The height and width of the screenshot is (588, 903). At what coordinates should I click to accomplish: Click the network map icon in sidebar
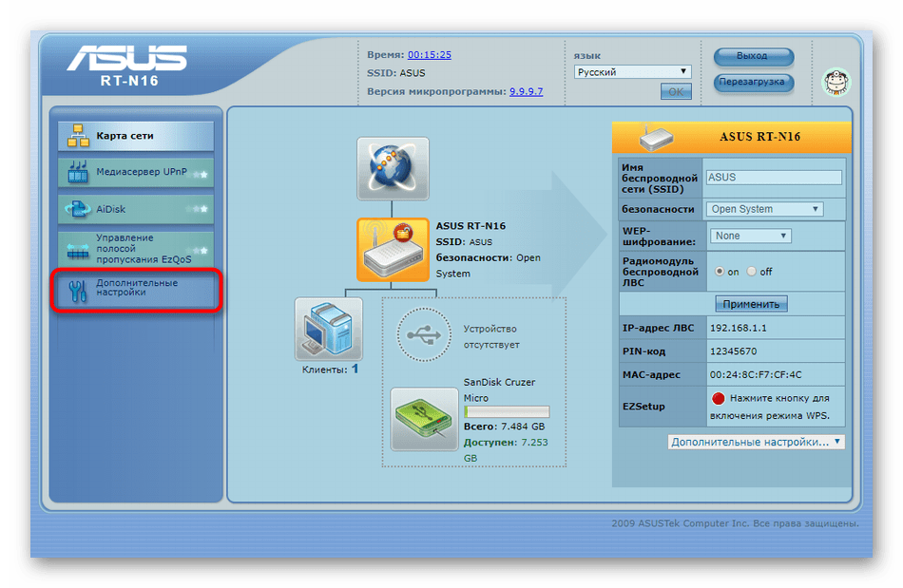pyautogui.click(x=78, y=136)
